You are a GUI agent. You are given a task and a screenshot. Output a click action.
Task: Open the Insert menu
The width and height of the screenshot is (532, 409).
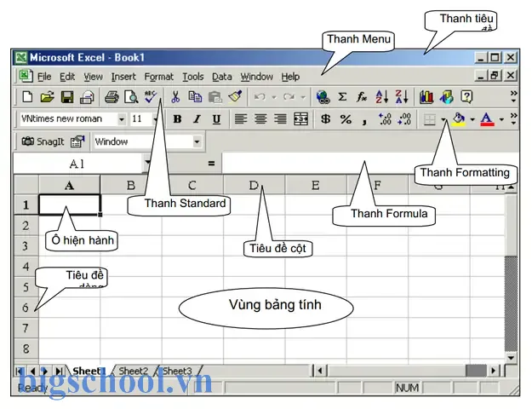point(123,77)
